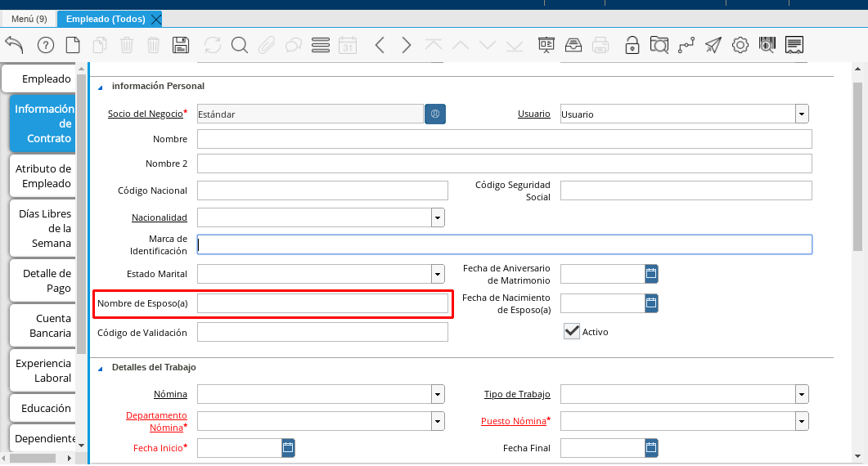Go to next record with right arrow

407,45
